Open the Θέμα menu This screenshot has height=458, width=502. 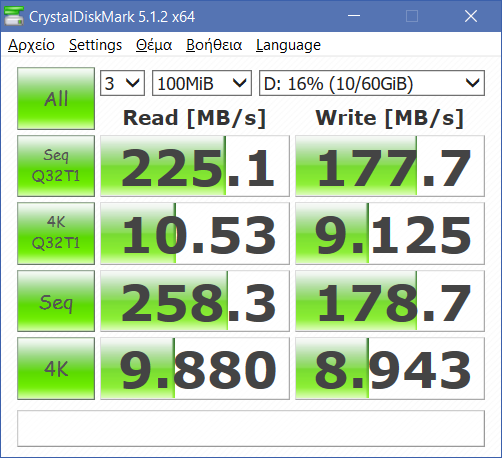pyautogui.click(x=154, y=45)
